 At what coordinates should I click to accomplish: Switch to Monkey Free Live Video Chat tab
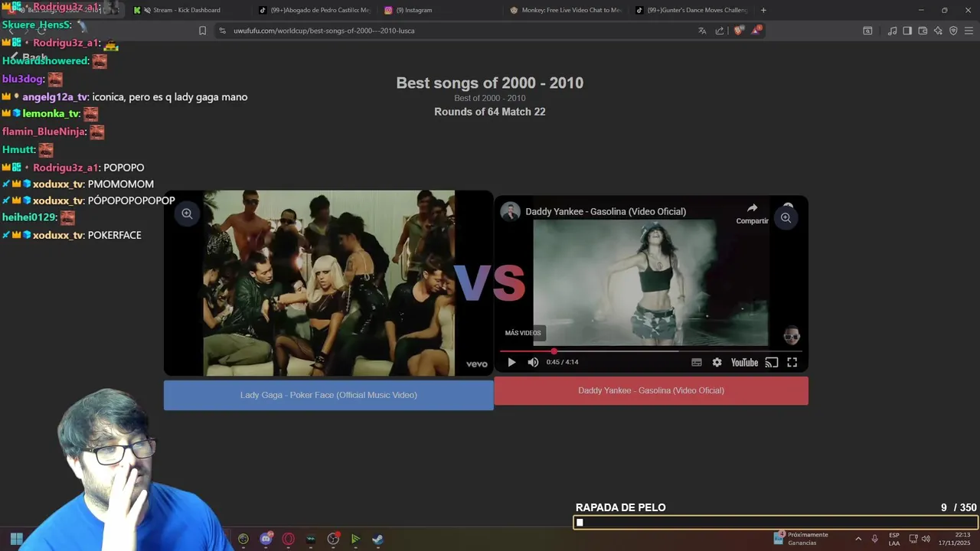click(567, 10)
